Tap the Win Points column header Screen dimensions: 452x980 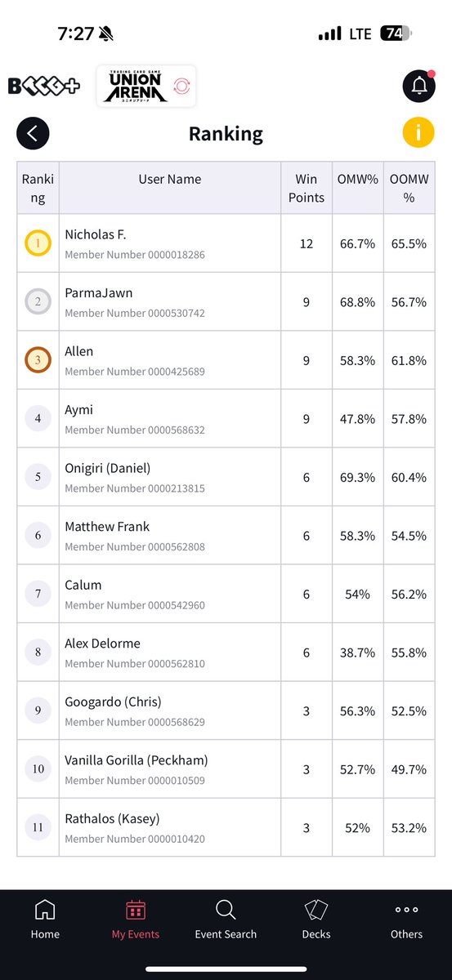(x=307, y=188)
